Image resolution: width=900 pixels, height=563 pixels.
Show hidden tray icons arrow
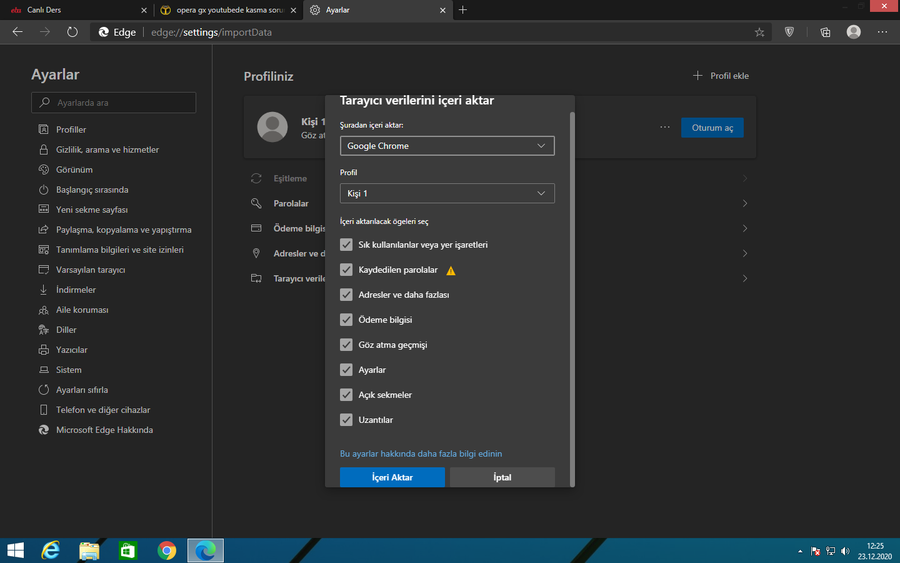pos(800,551)
